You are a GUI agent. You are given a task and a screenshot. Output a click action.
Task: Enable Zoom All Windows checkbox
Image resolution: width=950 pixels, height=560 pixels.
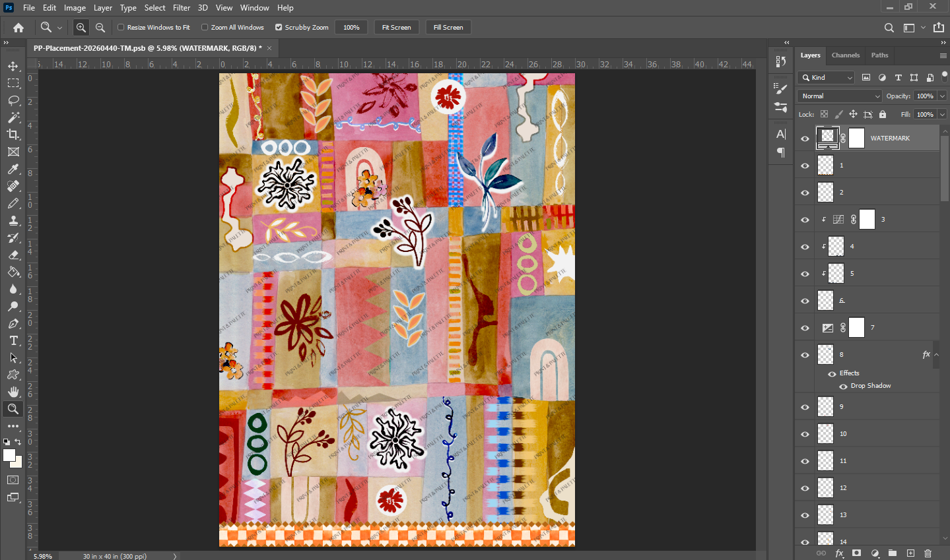(x=205, y=28)
